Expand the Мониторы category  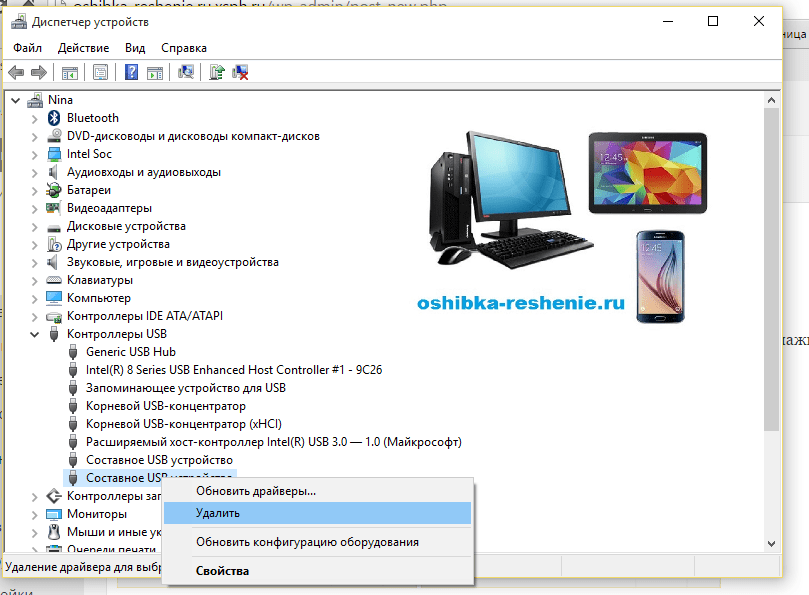[35, 515]
